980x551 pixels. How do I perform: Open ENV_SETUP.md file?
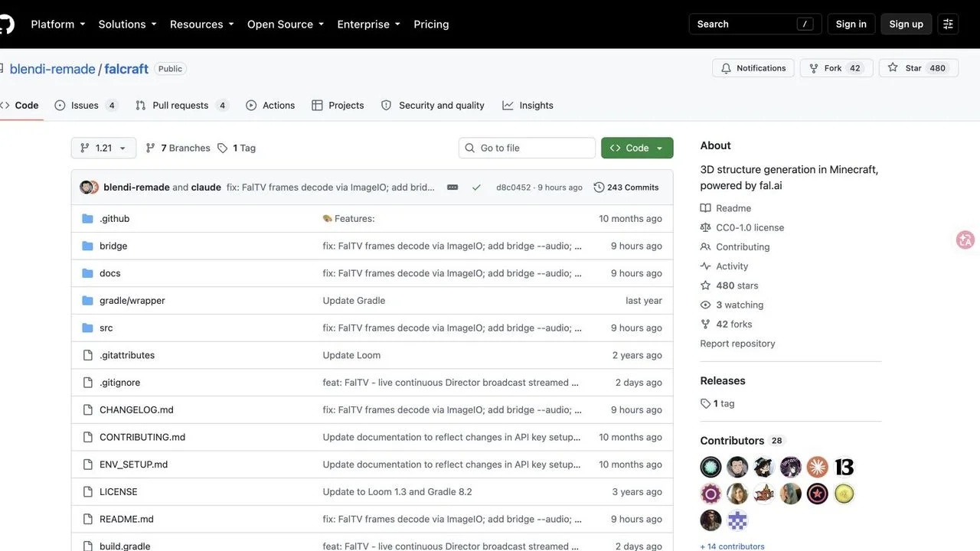(133, 465)
